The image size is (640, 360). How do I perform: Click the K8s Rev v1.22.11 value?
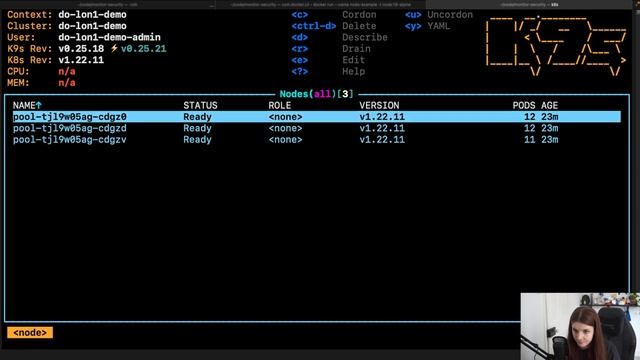tap(81, 60)
